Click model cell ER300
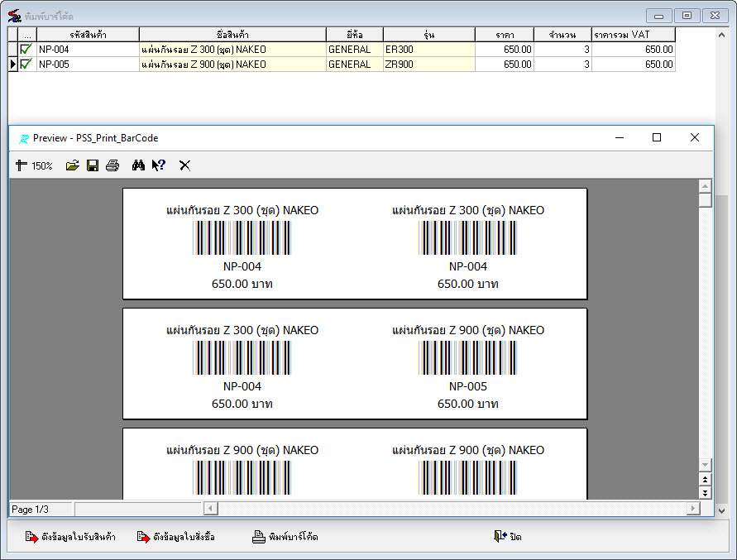This screenshot has width=737, height=560. 428,50
